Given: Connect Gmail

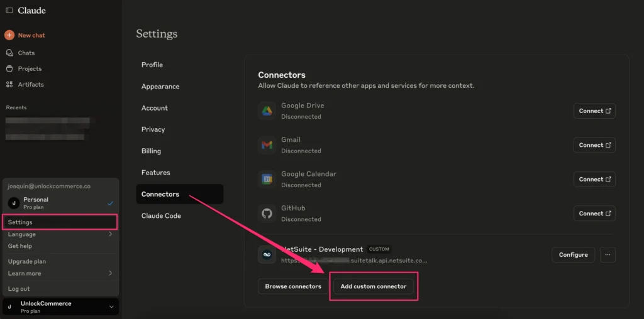Looking at the screenshot, I should pyautogui.click(x=594, y=145).
